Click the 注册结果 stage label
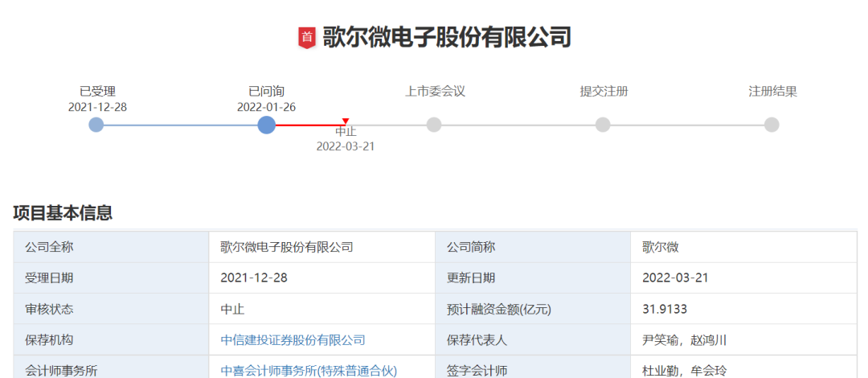This screenshot has width=868, height=378. (x=773, y=92)
